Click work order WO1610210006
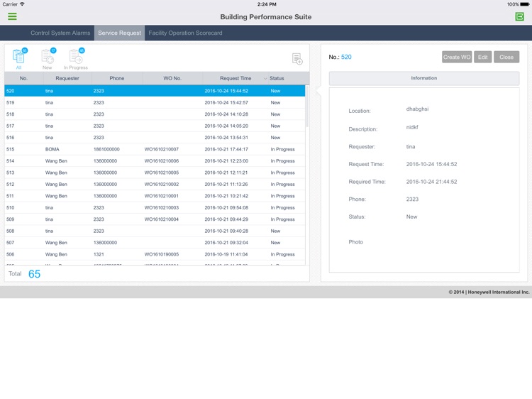The width and height of the screenshot is (532, 399). click(162, 161)
